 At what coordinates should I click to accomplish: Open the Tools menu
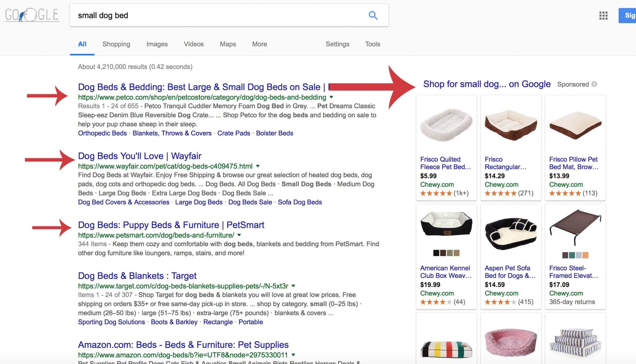pos(372,44)
